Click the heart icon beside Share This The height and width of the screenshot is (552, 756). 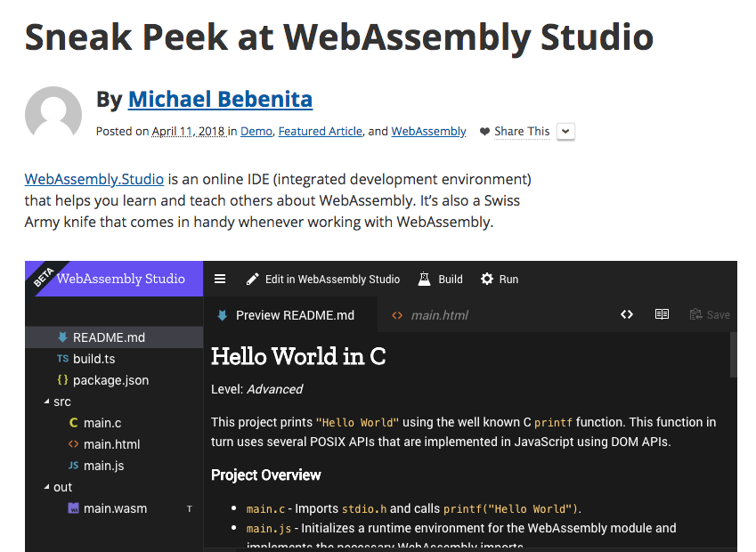(x=485, y=132)
